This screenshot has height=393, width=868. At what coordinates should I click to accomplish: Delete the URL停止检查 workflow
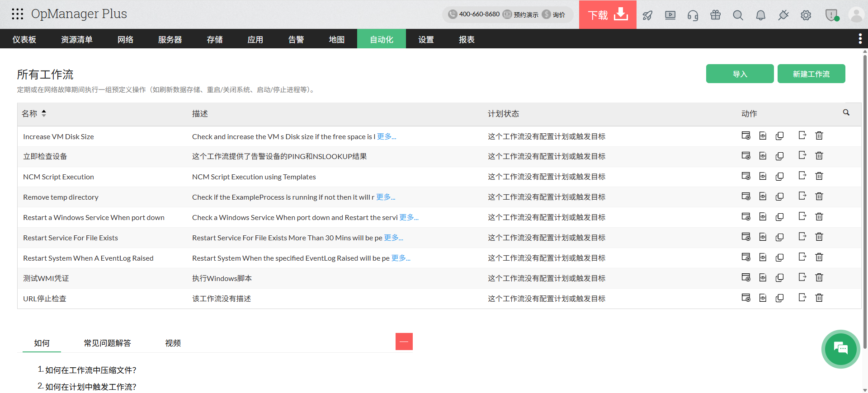(819, 298)
